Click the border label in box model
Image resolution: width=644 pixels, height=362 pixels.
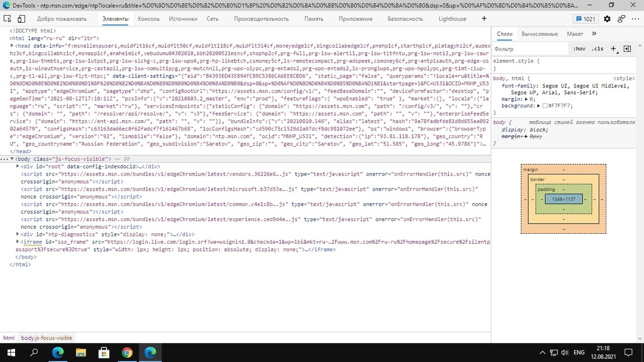[x=537, y=179]
